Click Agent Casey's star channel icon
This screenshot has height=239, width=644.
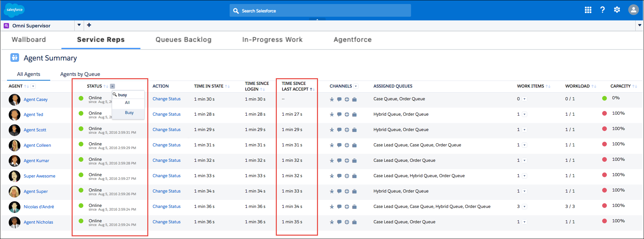(x=332, y=99)
